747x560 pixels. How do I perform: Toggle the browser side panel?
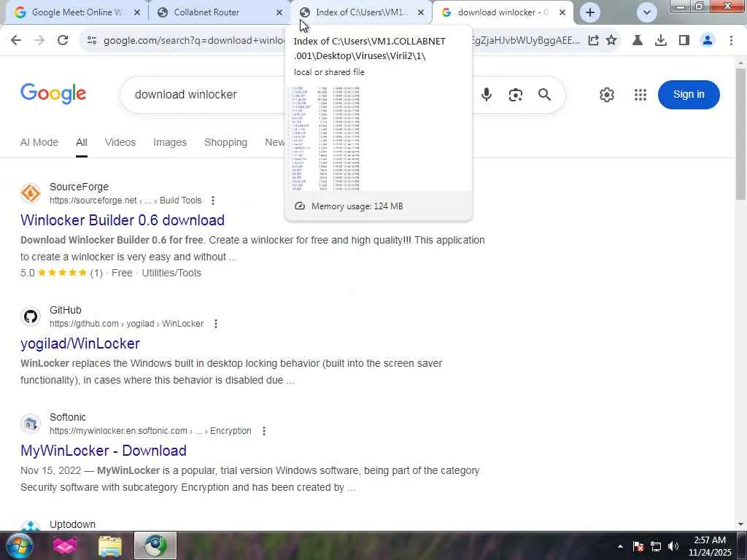pyautogui.click(x=684, y=41)
